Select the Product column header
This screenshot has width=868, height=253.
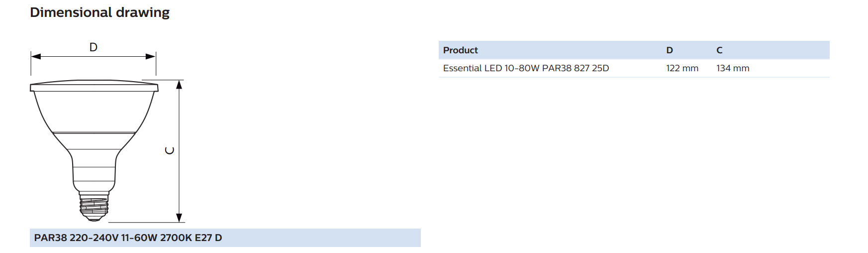pyautogui.click(x=461, y=50)
